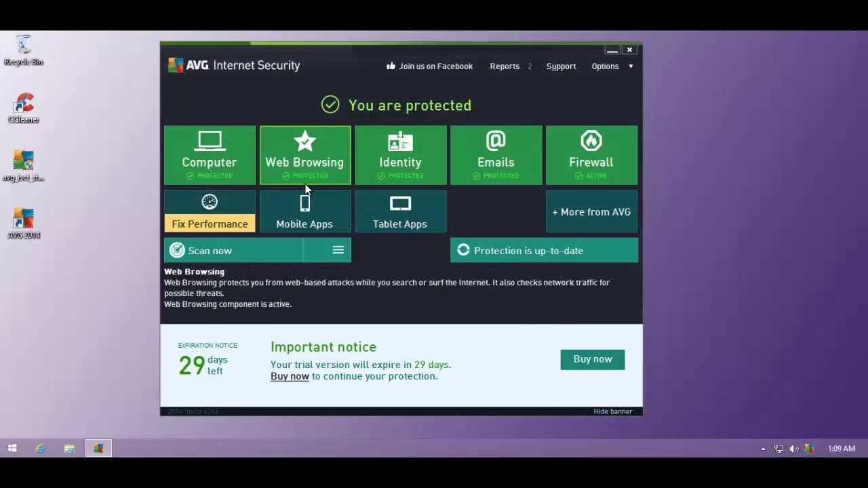Show hidden system tray icons arrow
Screen dimensions: 868x488
[763, 449]
